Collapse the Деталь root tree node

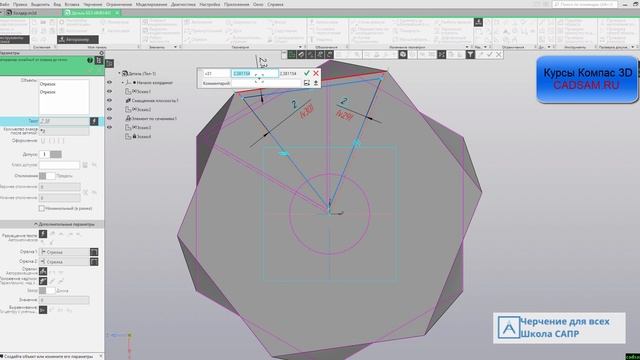tap(120, 73)
